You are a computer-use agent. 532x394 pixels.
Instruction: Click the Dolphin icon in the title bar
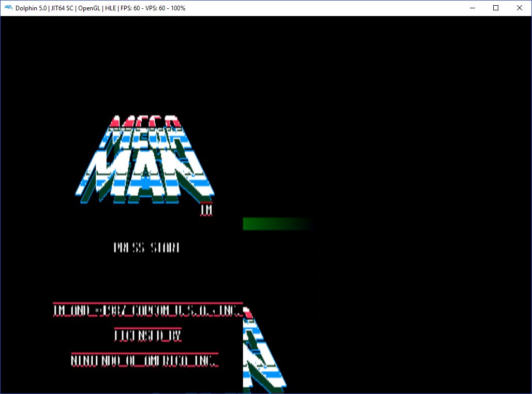8,8
